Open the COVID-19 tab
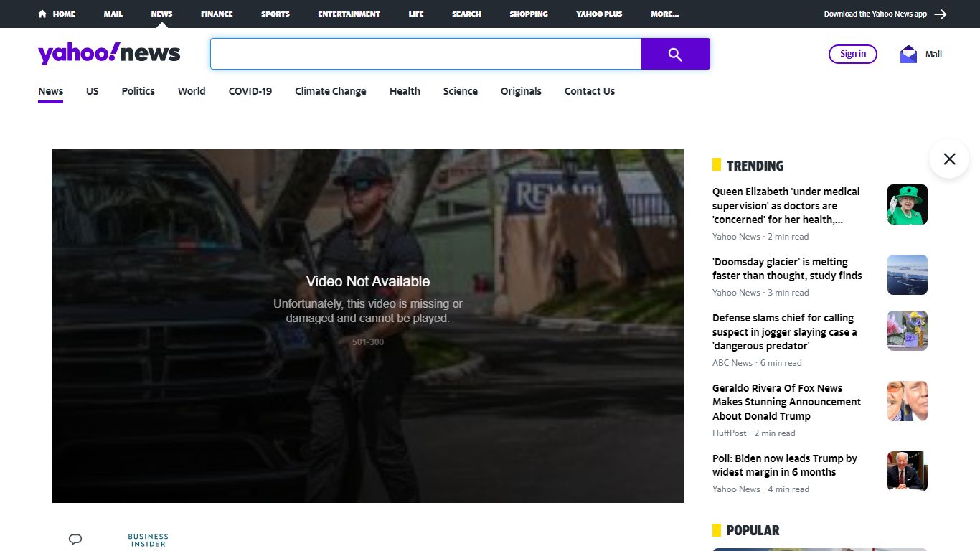Image resolution: width=980 pixels, height=551 pixels. (x=250, y=91)
